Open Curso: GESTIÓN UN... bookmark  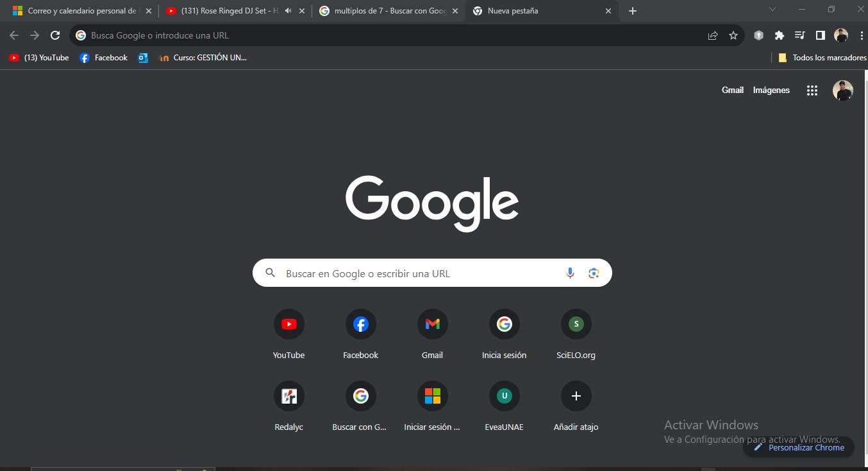(x=203, y=58)
